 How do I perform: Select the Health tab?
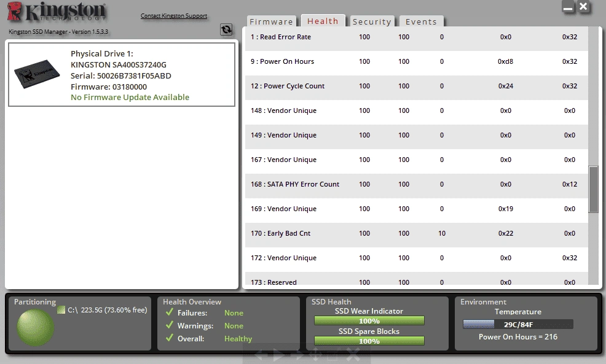[323, 21]
